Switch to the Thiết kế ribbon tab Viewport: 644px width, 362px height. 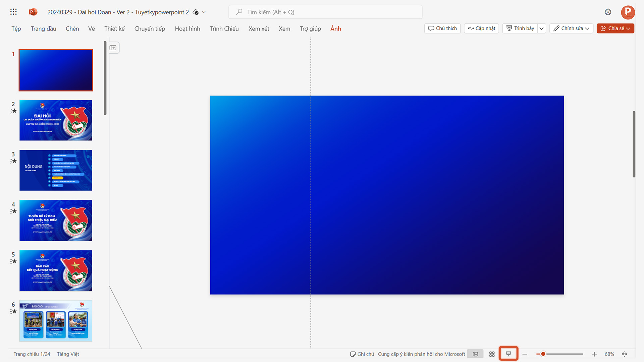pyautogui.click(x=114, y=28)
